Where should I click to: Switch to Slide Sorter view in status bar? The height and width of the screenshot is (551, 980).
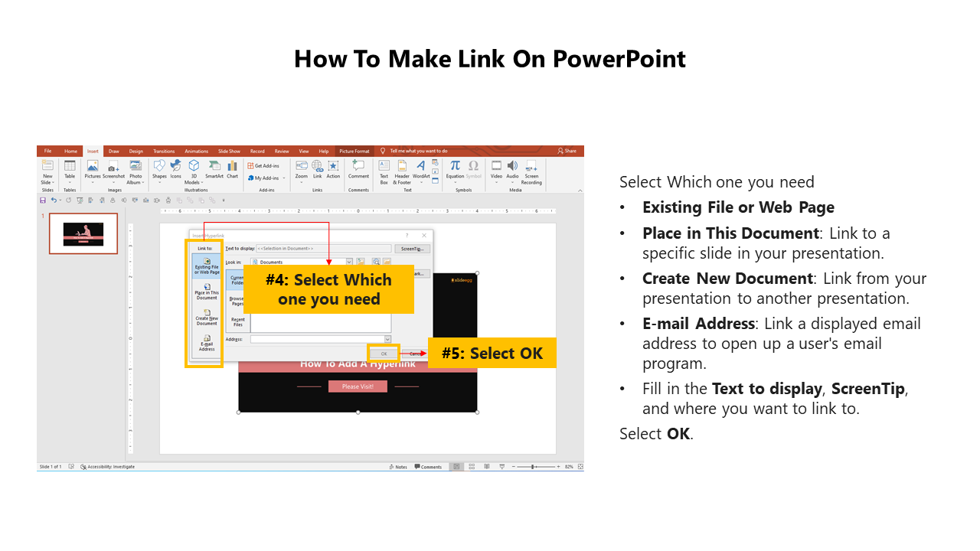tap(471, 466)
